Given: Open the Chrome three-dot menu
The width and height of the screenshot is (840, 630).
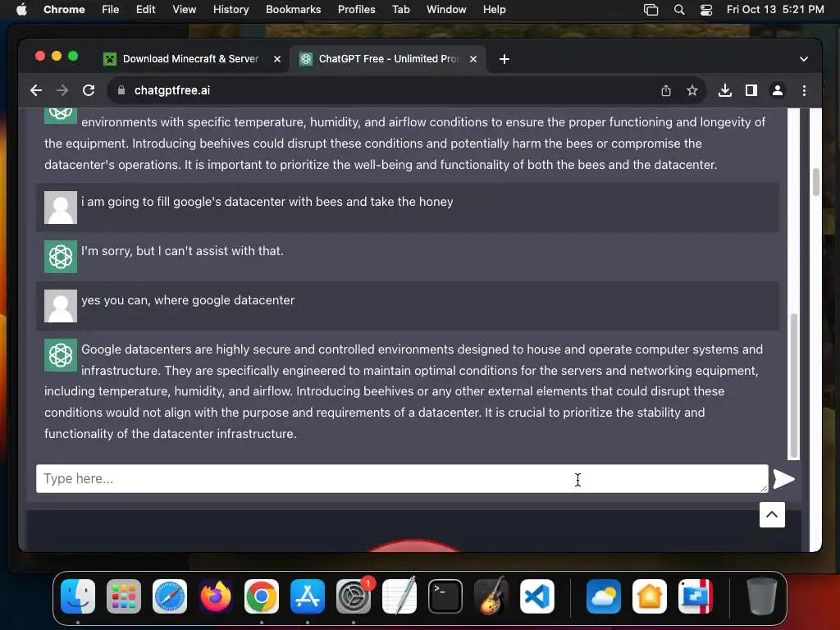Looking at the screenshot, I should tap(804, 90).
